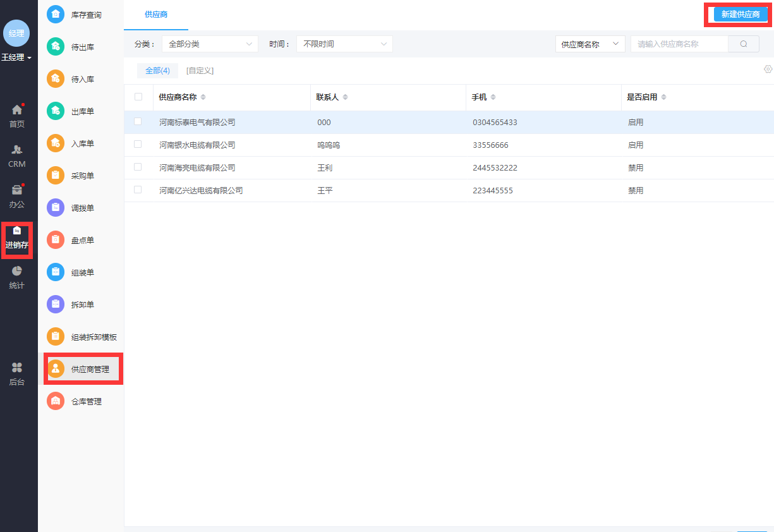Sort by 联系人 column arrows

click(x=345, y=97)
